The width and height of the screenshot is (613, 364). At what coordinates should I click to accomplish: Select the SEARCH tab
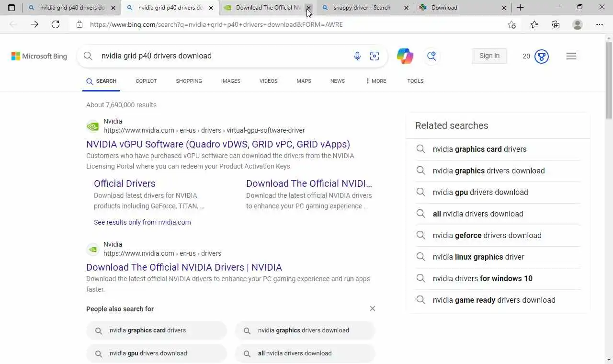(x=102, y=81)
